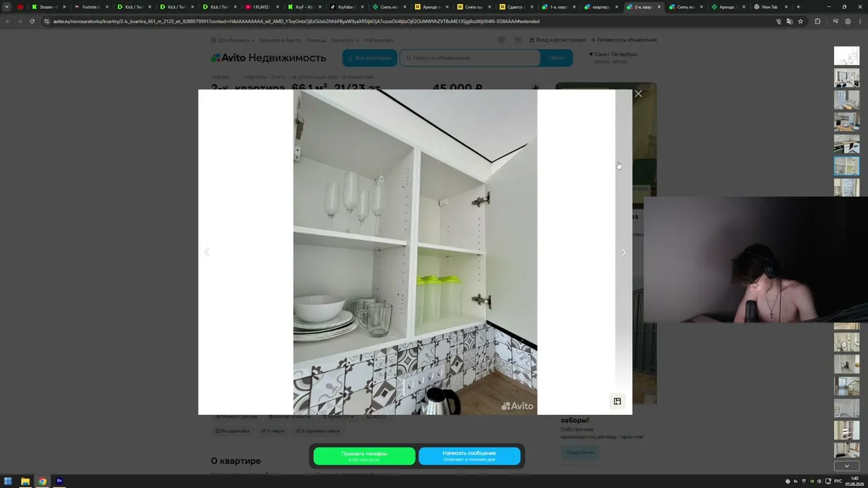This screenshot has width=868, height=488.
Task: Open the browser extensions icon
Action: [x=817, y=21]
